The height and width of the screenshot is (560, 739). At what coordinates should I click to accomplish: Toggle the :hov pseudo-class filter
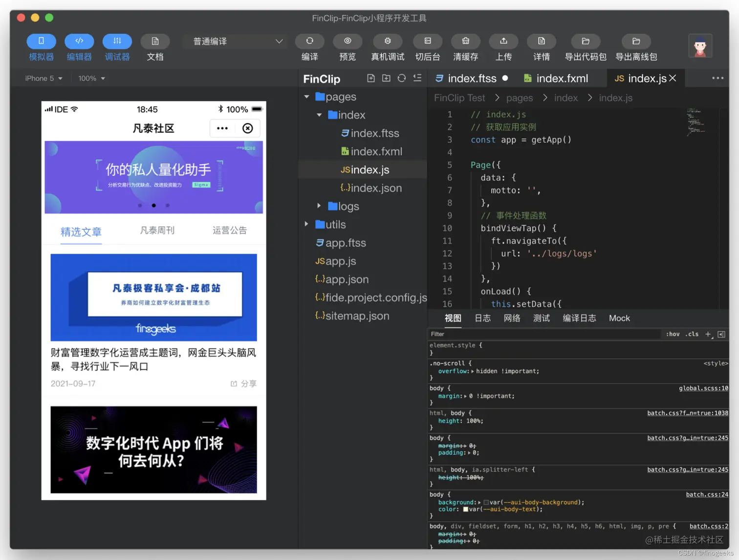(673, 334)
